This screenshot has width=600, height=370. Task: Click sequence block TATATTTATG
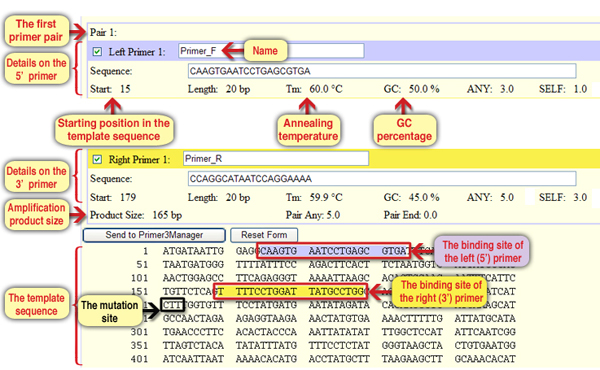(266, 346)
